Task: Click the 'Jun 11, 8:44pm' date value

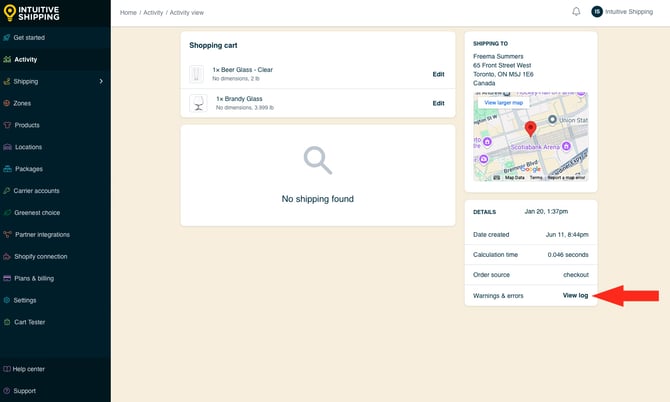Action: pyautogui.click(x=567, y=235)
